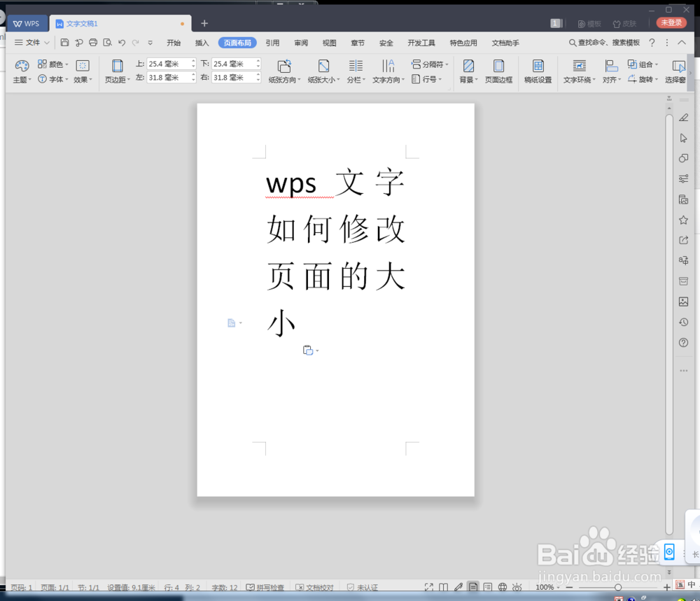Screen dimensions: 700x601
Task: Move the zoom slider handle
Action: coord(618,587)
